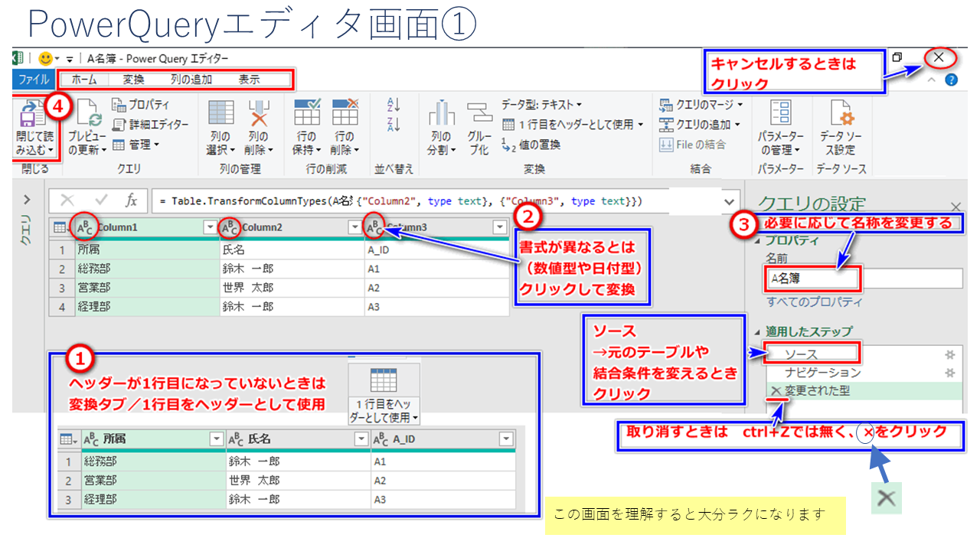Image resolution: width=980 pixels, height=551 pixels.
Task: Click table corner icon in upper grid
Action: 60,227
